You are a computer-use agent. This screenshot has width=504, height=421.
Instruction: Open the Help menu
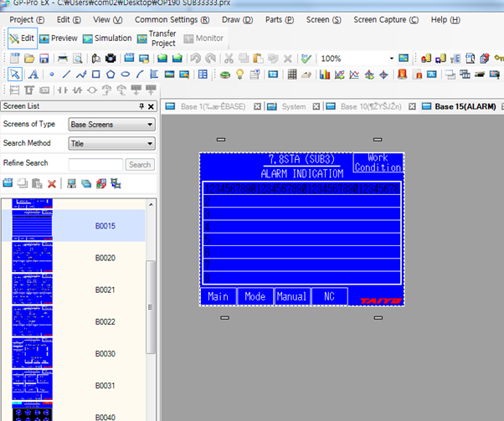pos(445,19)
